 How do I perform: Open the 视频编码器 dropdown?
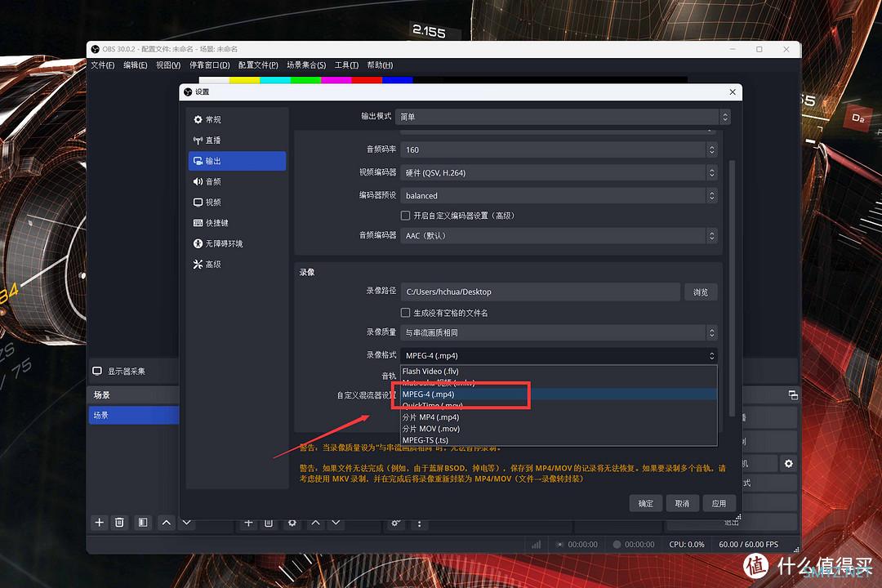pyautogui.click(x=559, y=173)
